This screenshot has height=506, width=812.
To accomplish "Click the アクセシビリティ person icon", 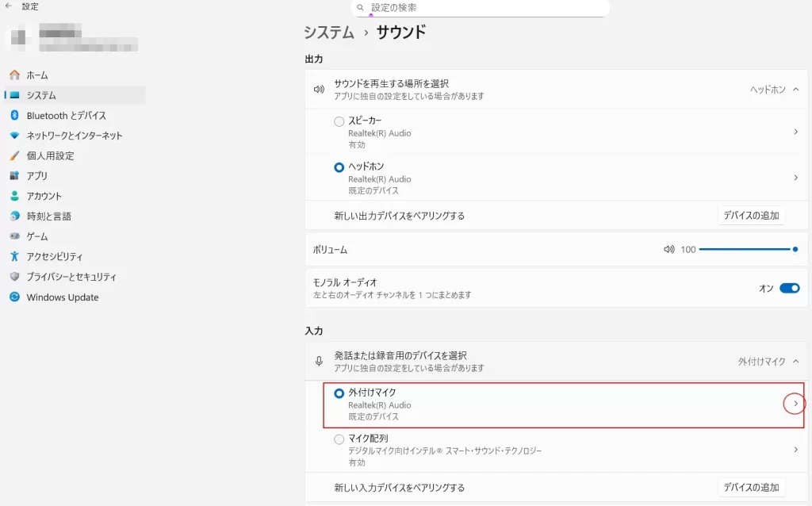I will pyautogui.click(x=14, y=256).
